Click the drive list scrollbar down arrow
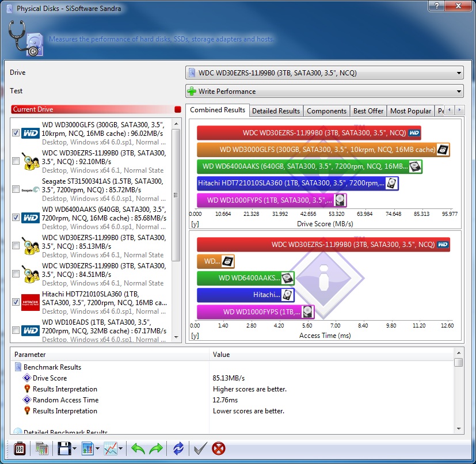 176,337
